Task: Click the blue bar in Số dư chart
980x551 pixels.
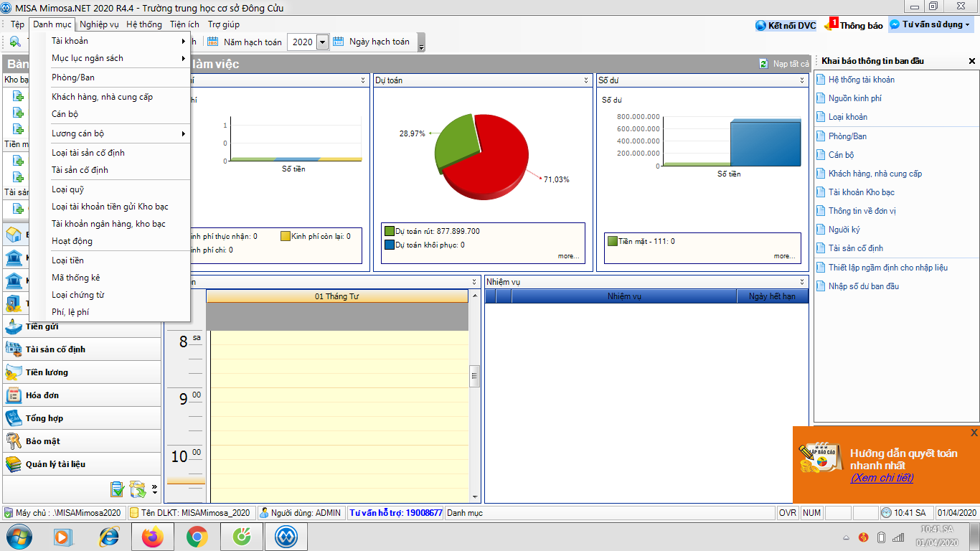Action: pos(764,143)
